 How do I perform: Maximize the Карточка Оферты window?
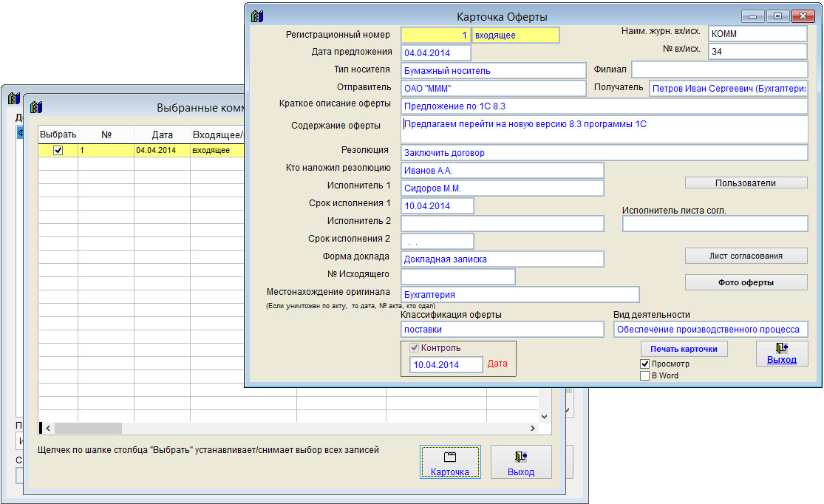(777, 16)
